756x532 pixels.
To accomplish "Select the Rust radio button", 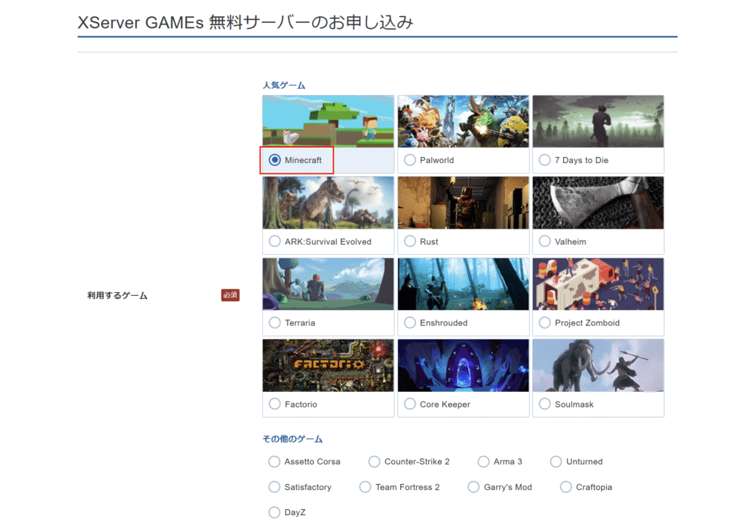I will 410,241.
